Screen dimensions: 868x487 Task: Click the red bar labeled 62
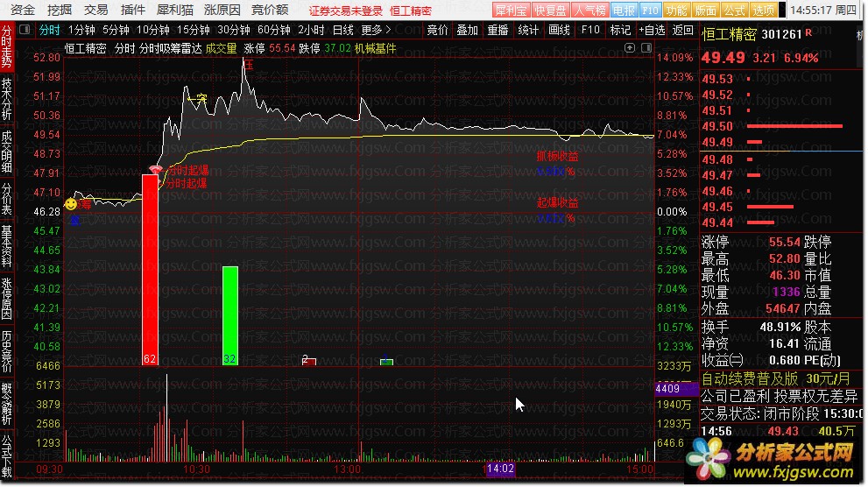tap(150, 270)
